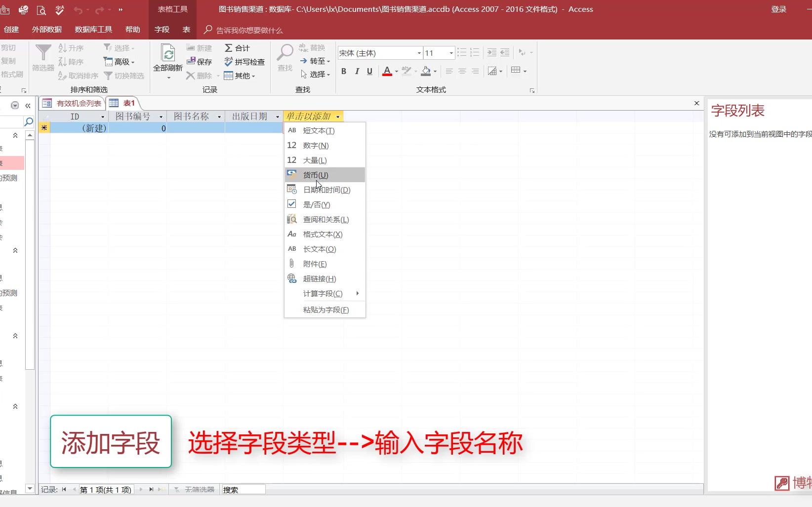Sort ascending with the 升序 button
812x507 pixels.
[71, 48]
